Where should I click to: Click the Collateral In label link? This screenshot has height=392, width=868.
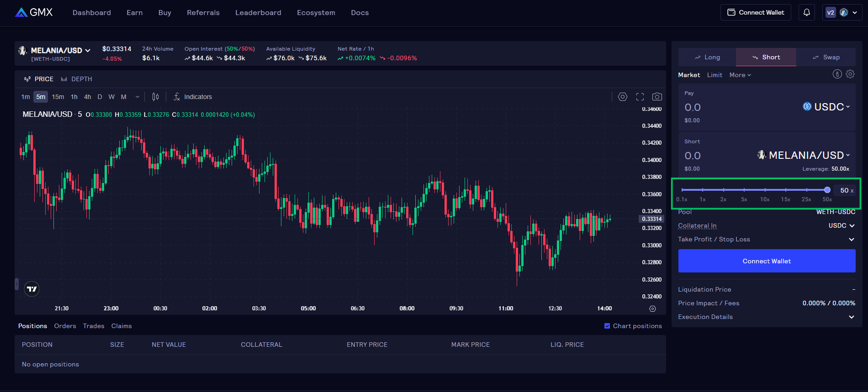coord(697,225)
